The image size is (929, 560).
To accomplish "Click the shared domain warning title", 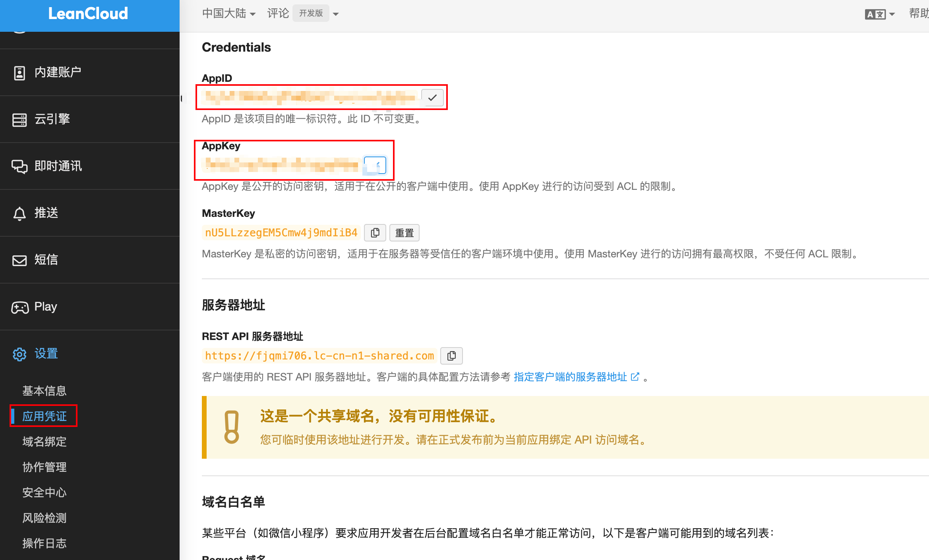I will pyautogui.click(x=379, y=416).
